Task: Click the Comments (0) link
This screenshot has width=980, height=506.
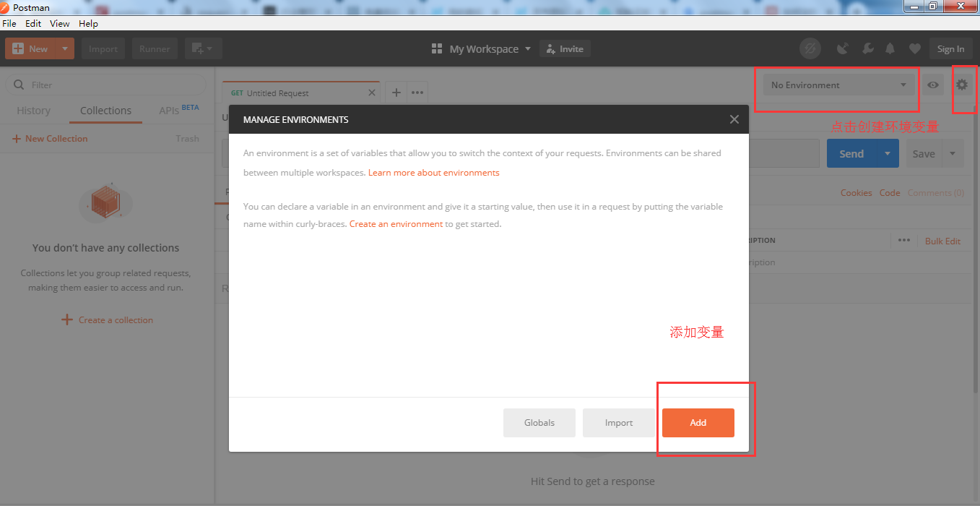Action: coord(936,193)
